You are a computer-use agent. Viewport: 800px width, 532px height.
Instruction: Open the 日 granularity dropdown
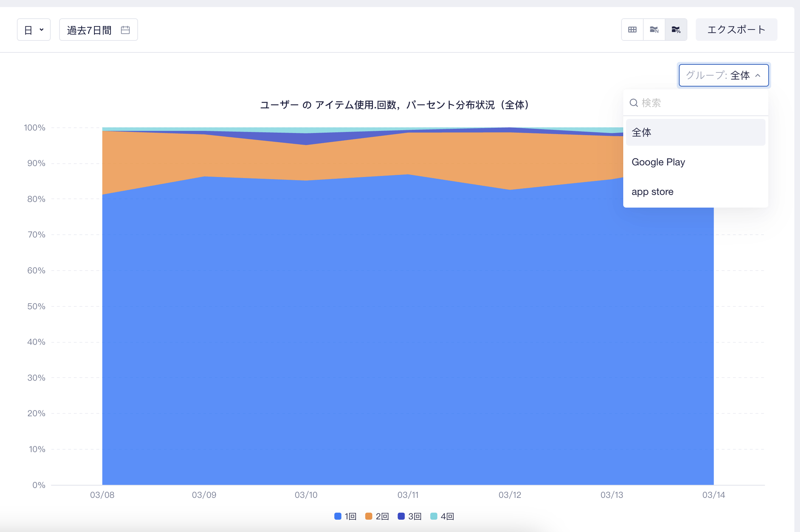(x=34, y=30)
